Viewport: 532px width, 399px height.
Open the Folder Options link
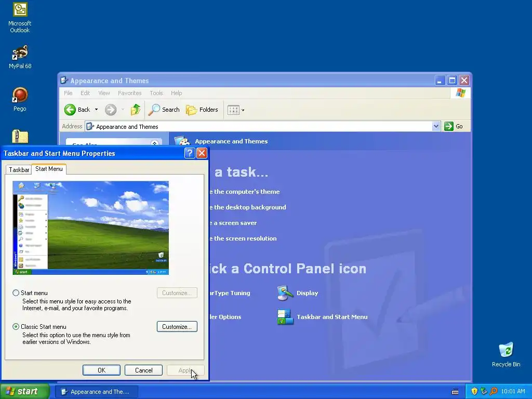coord(225,317)
